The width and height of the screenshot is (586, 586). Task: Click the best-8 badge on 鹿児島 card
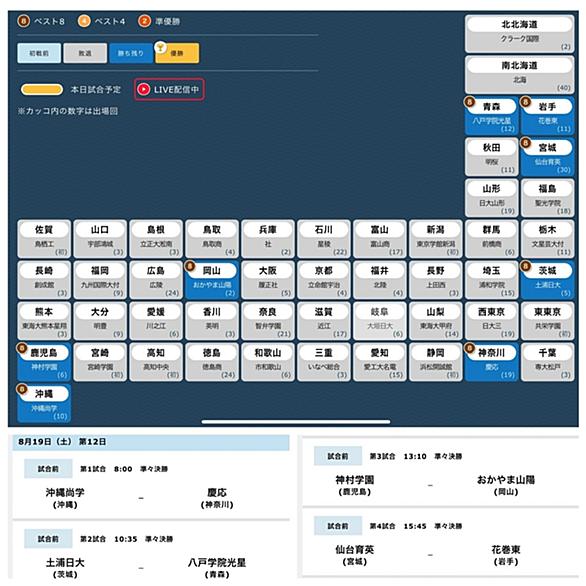tap(22, 348)
